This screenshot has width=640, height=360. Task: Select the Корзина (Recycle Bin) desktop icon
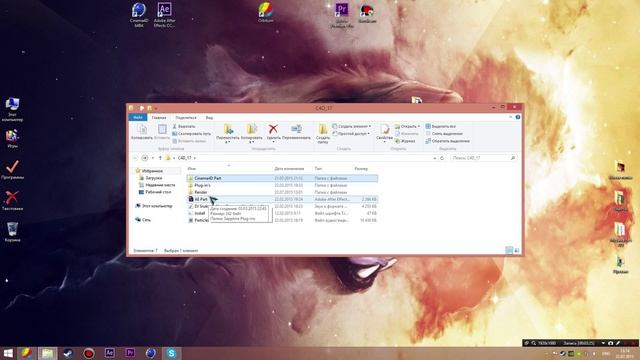[12, 231]
